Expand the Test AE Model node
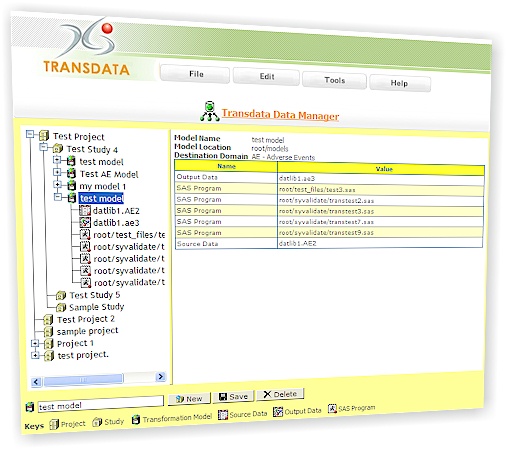506x450 pixels. pos(57,172)
